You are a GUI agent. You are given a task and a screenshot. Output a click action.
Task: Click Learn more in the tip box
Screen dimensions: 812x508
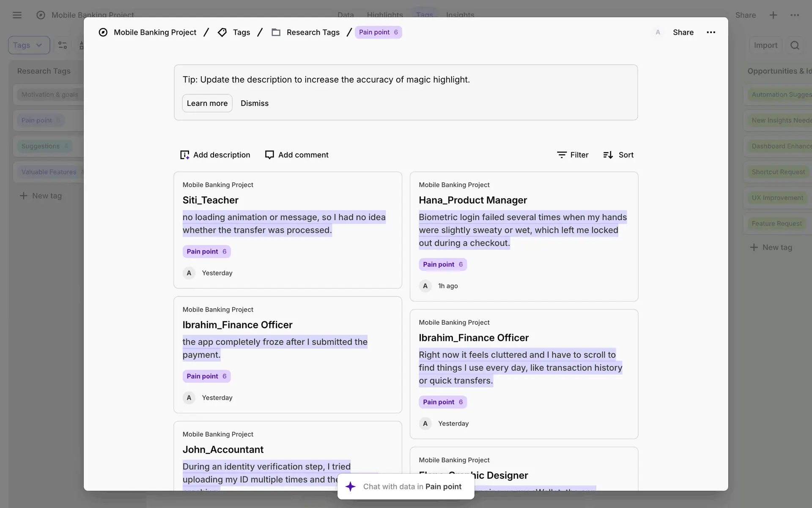click(207, 103)
